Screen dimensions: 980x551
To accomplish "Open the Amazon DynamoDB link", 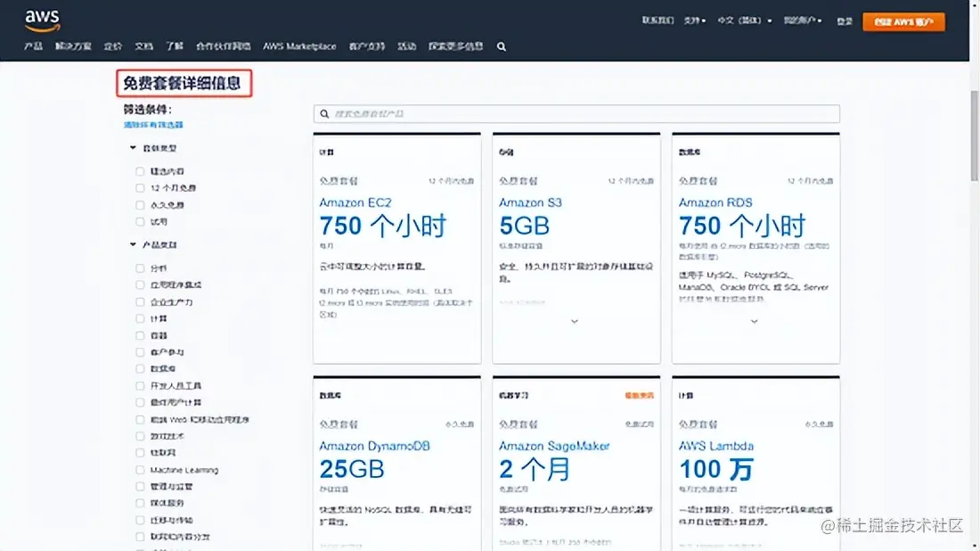I will (x=374, y=446).
